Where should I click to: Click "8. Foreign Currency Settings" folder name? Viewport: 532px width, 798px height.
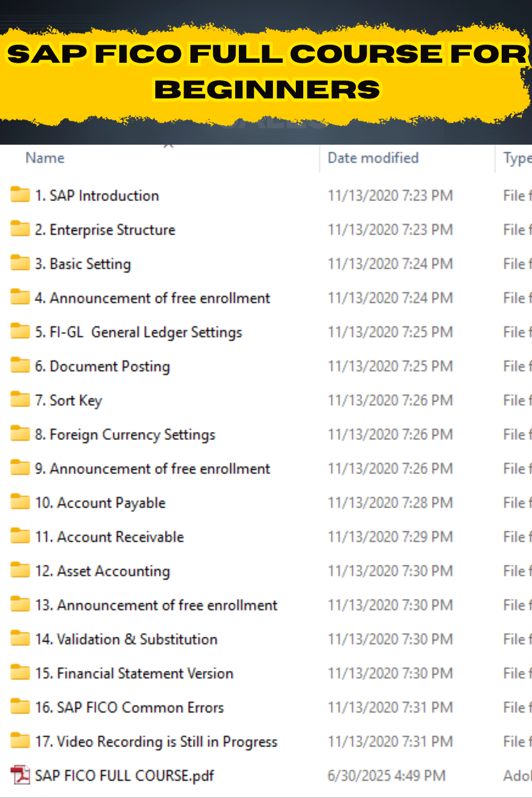pyautogui.click(x=125, y=435)
